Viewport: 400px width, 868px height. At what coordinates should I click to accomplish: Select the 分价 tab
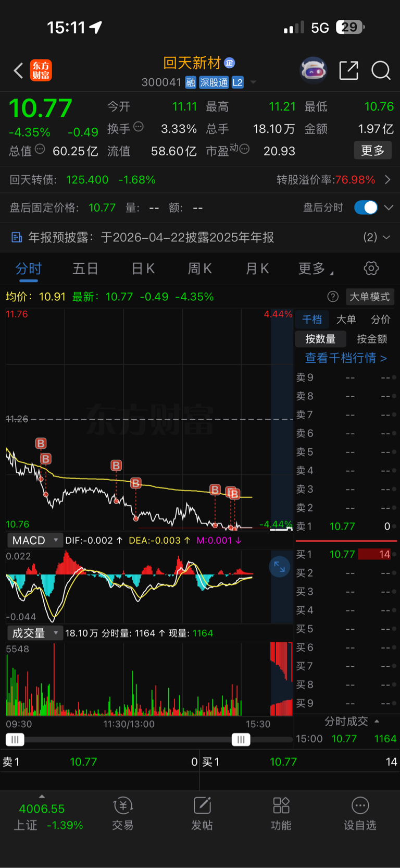coord(381,319)
